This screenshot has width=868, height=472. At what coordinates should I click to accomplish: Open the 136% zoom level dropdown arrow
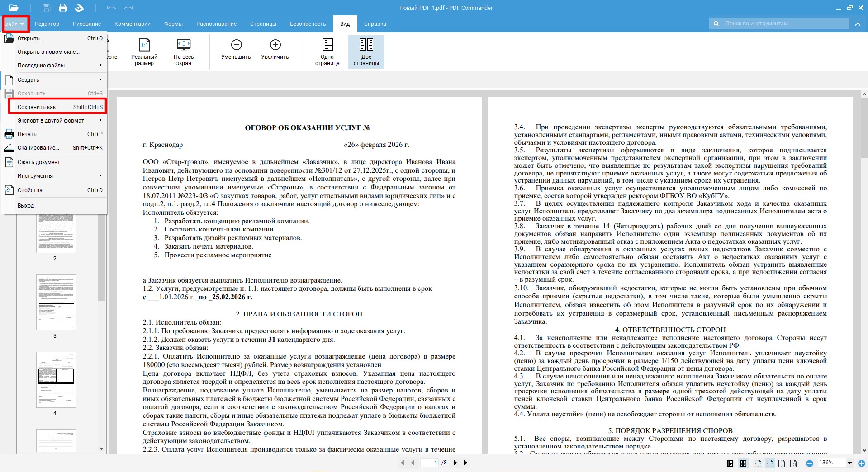coord(849,463)
